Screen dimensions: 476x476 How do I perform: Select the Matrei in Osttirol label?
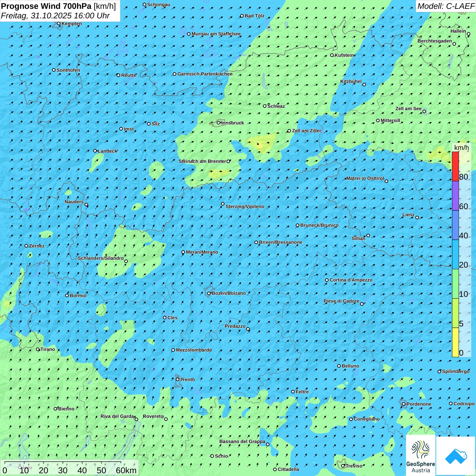[365, 178]
